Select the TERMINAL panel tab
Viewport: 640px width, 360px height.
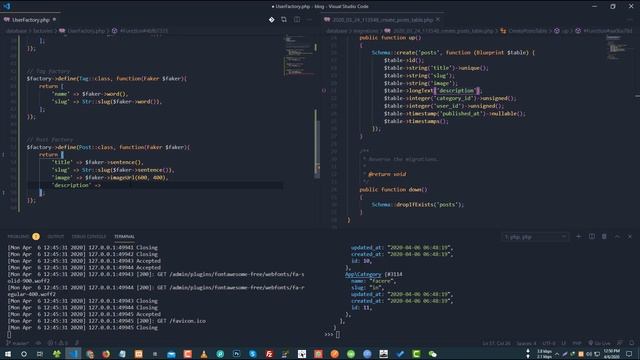pos(124,236)
